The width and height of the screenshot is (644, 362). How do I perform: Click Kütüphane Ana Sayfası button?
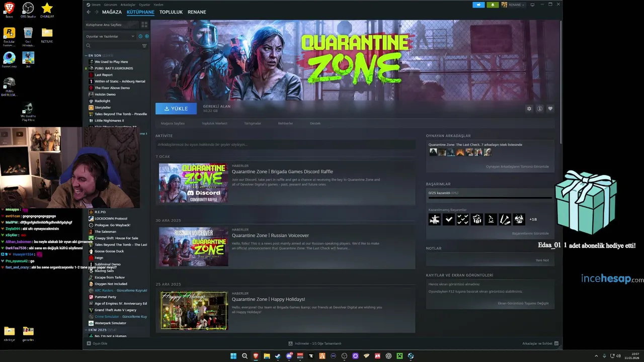pyautogui.click(x=112, y=24)
